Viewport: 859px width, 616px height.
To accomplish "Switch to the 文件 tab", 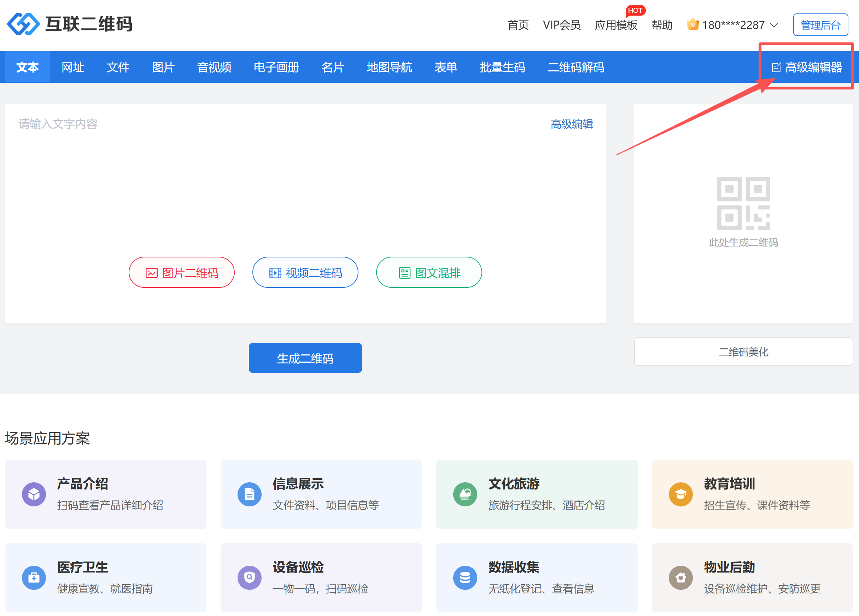I will click(118, 67).
